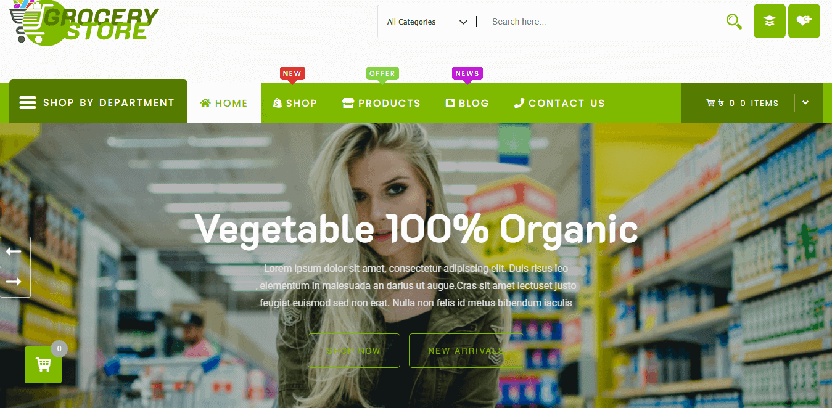Click the Grocery Store logo
The width and height of the screenshot is (832, 408).
[x=84, y=23]
